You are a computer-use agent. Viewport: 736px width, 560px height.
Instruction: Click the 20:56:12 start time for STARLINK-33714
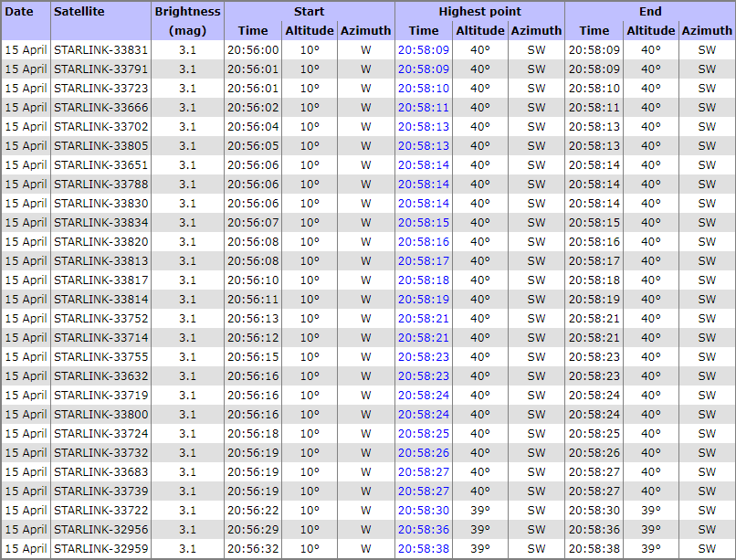(253, 337)
